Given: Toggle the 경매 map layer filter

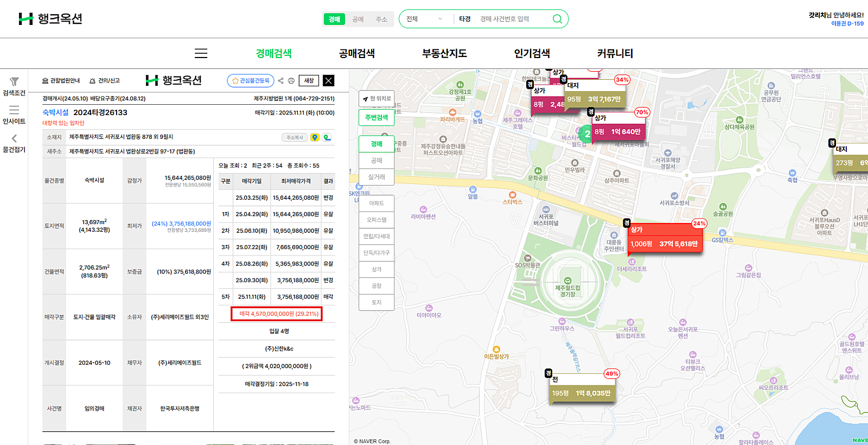Looking at the screenshot, I should 376,144.
